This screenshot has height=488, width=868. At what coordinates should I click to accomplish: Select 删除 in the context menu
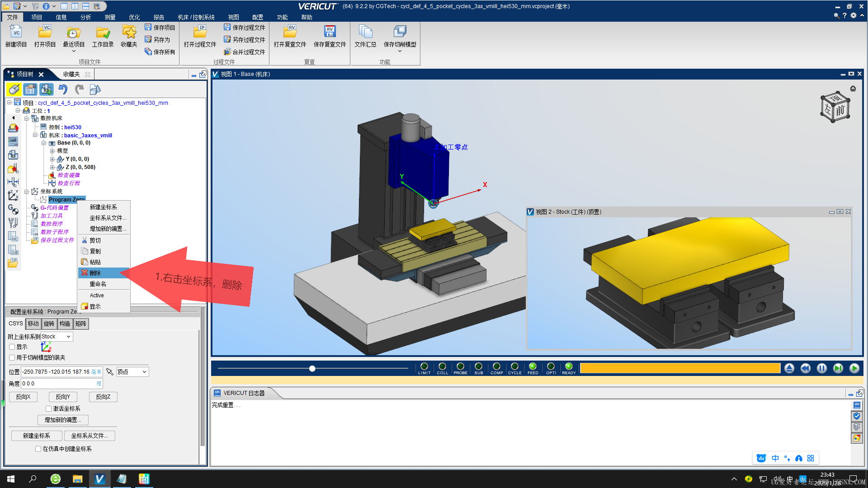point(104,273)
